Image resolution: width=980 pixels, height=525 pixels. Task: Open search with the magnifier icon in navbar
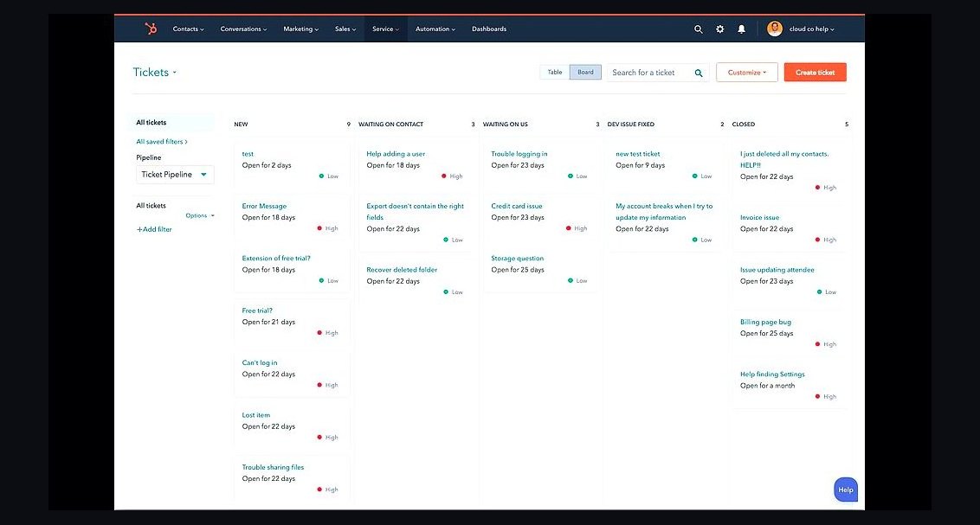(x=698, y=29)
